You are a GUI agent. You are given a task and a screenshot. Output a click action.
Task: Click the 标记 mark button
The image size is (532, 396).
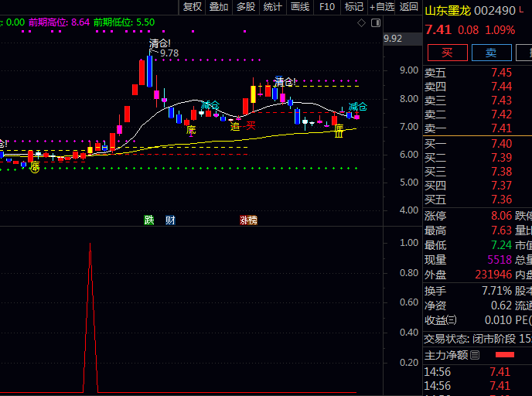354,7
